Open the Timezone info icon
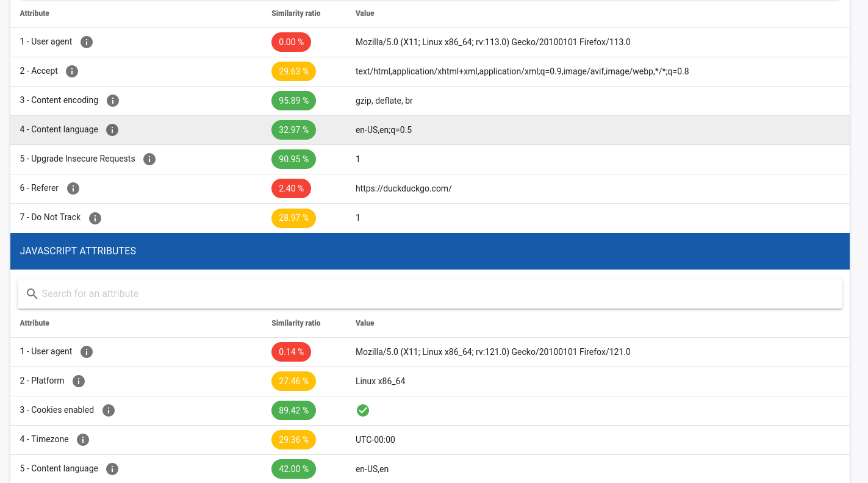 [83, 440]
